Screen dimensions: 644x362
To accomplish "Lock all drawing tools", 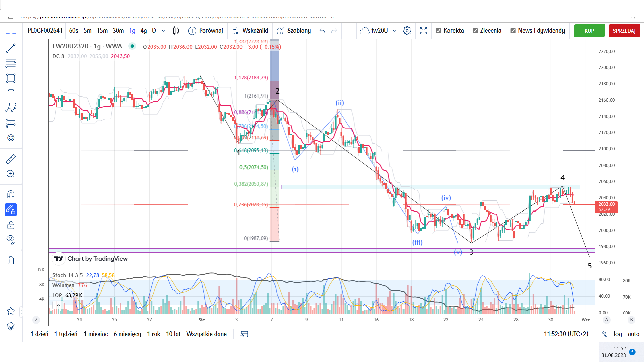I will tap(11, 225).
